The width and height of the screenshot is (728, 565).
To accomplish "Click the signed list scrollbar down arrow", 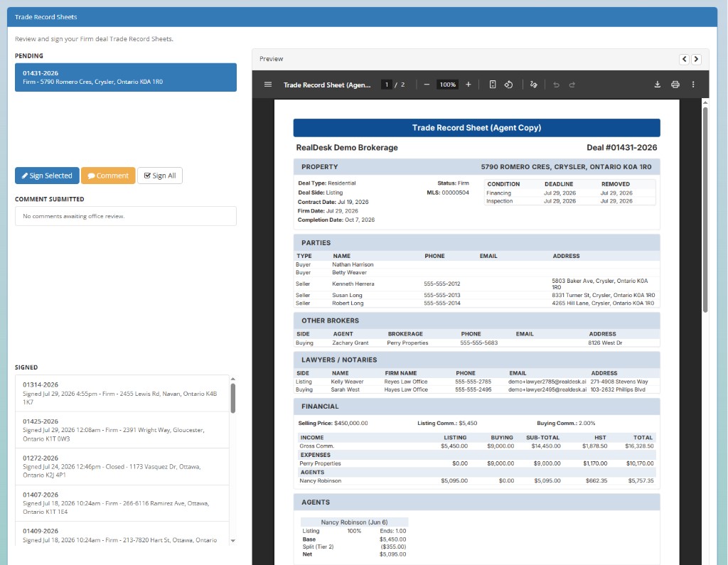I will (x=233, y=541).
